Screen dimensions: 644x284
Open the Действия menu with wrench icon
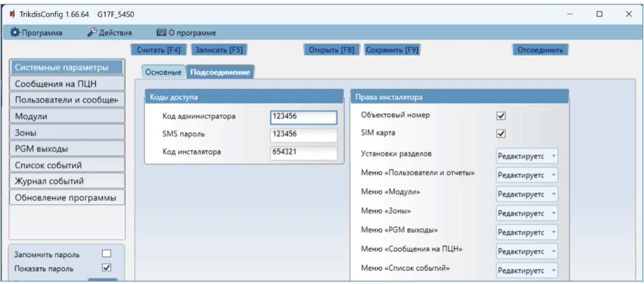coord(109,33)
